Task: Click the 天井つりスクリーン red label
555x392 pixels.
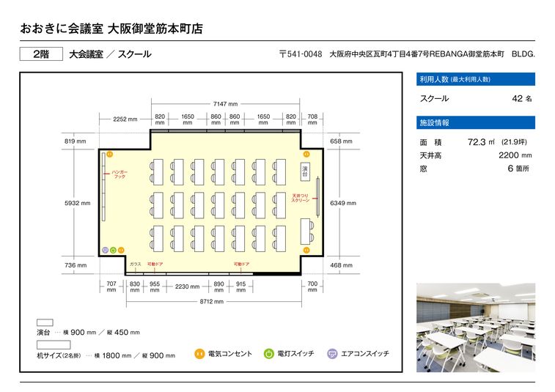Action: coord(301,198)
